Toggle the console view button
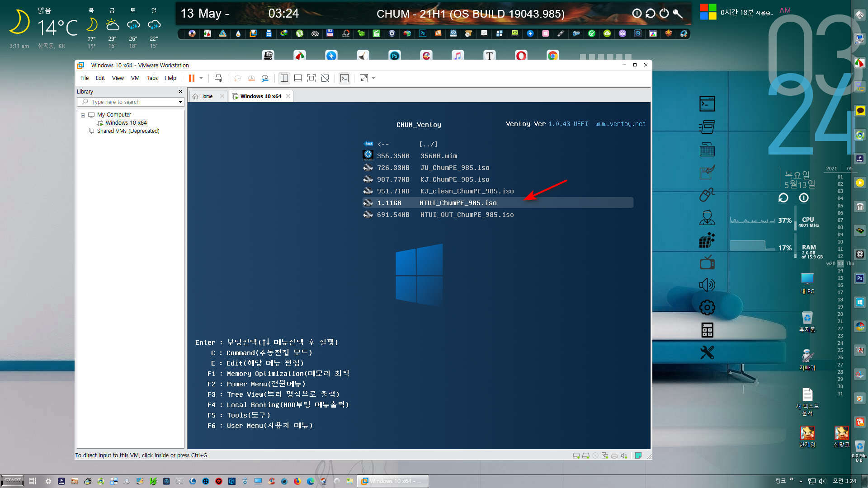The height and width of the screenshot is (488, 868). click(344, 78)
